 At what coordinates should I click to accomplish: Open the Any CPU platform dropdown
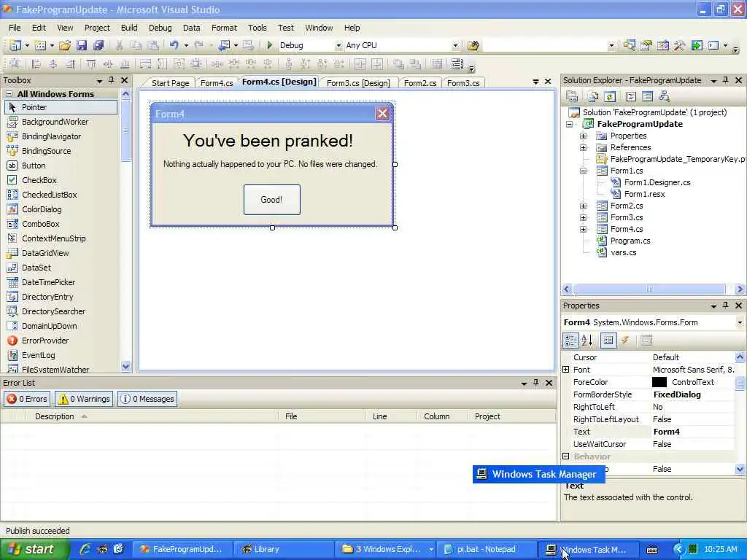(x=455, y=45)
